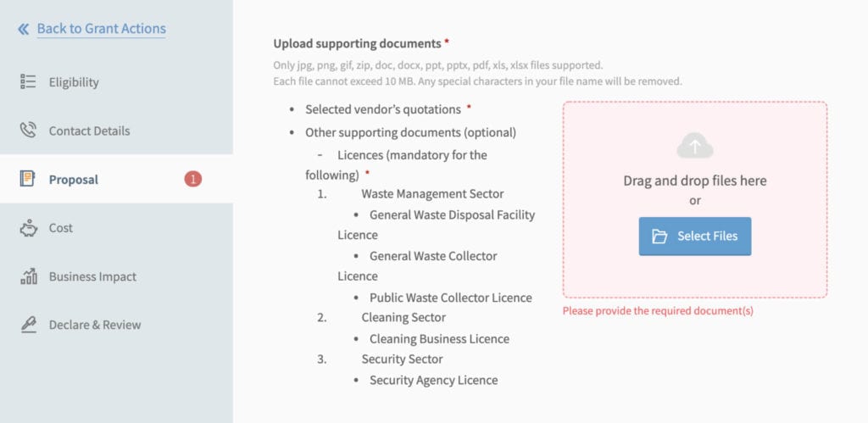This screenshot has height=423, width=868.
Task: Select the Proposal section
Action: [116, 179]
